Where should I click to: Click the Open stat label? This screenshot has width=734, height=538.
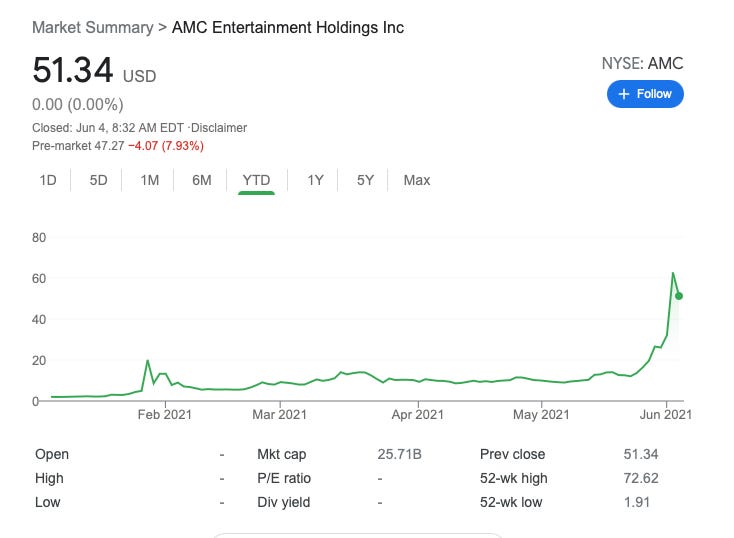coord(52,454)
